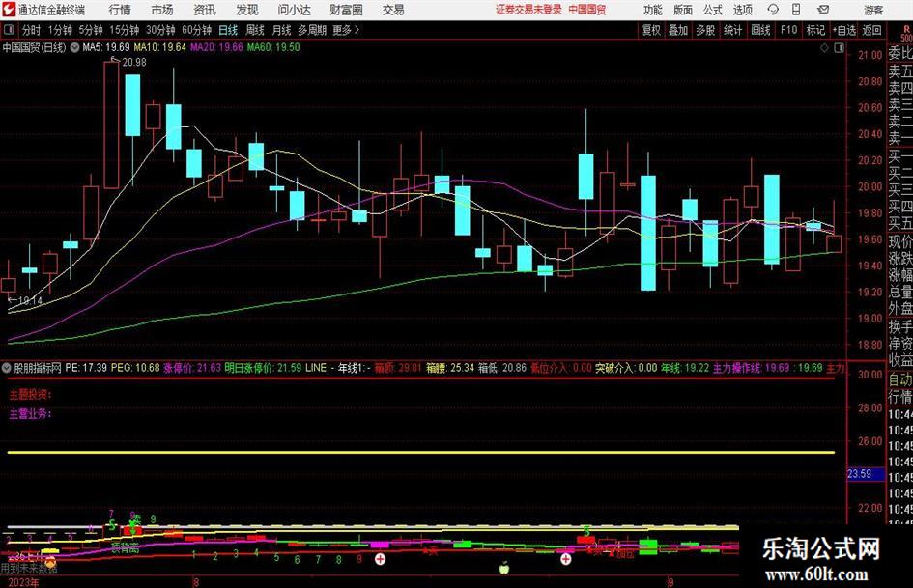Open the 功能 menu
Image resolution: width=913 pixels, height=588 pixels.
click(x=653, y=10)
